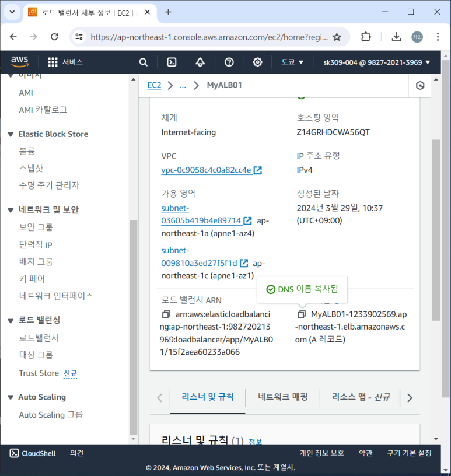Show next tabs with right chevron

click(x=410, y=398)
